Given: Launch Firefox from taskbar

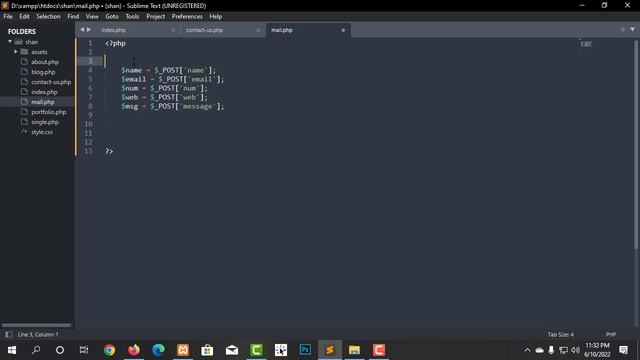Looking at the screenshot, I should point(134,350).
